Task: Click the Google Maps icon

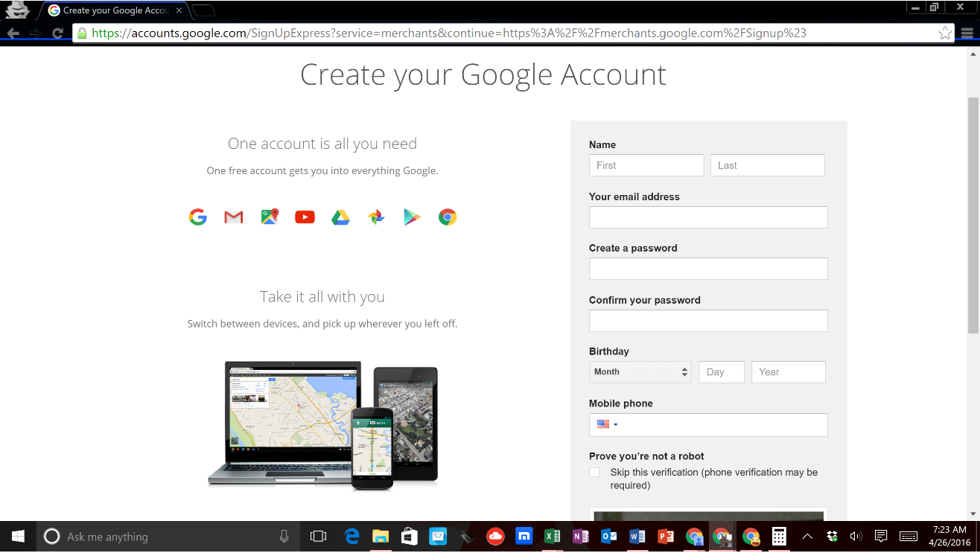Action: (270, 217)
